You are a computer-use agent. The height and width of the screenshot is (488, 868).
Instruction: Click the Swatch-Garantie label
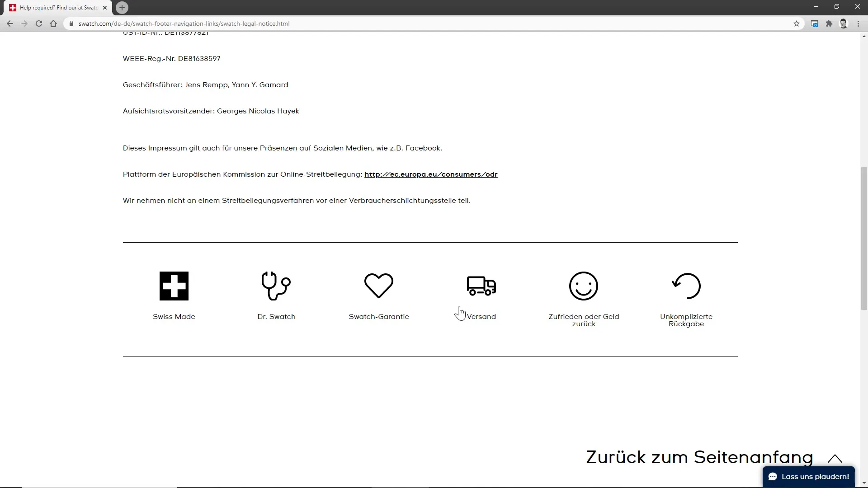tap(379, 317)
